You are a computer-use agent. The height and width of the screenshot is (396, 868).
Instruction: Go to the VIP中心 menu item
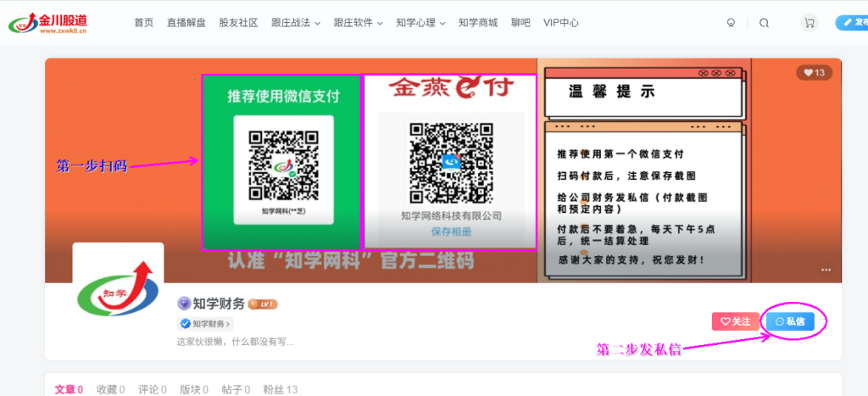pyautogui.click(x=561, y=23)
